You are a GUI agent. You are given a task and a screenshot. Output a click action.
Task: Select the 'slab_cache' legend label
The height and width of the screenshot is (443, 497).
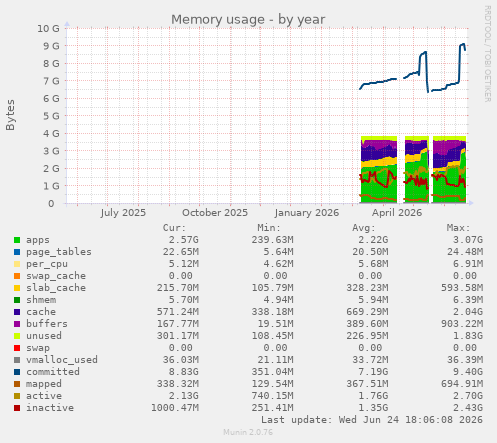[x=56, y=288]
